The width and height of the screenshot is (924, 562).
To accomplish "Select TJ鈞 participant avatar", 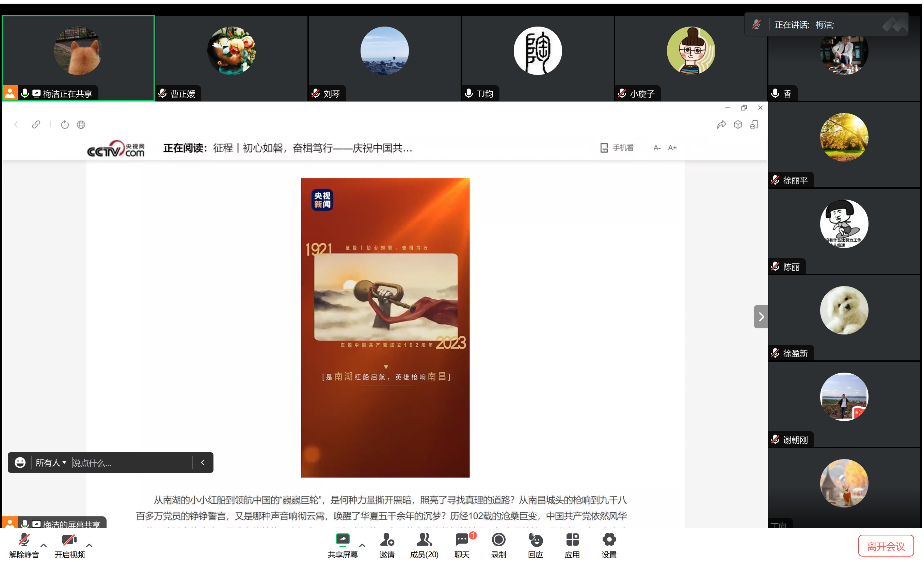I will 538,51.
